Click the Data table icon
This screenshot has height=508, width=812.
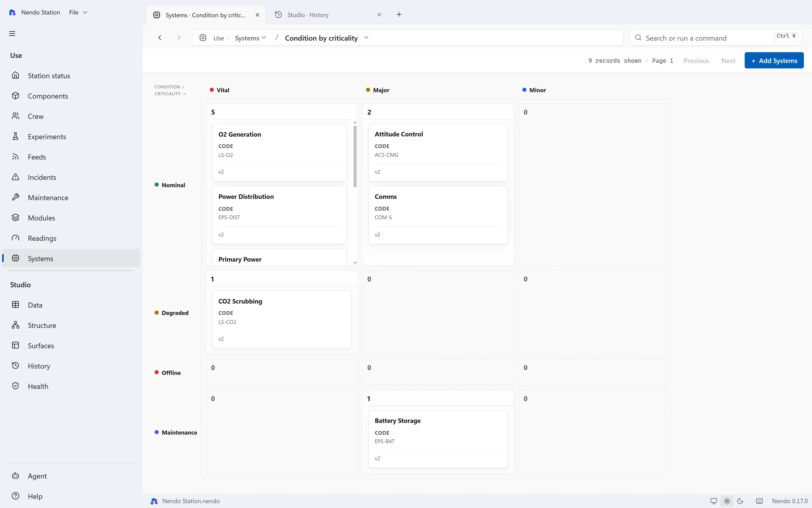pyautogui.click(x=15, y=305)
